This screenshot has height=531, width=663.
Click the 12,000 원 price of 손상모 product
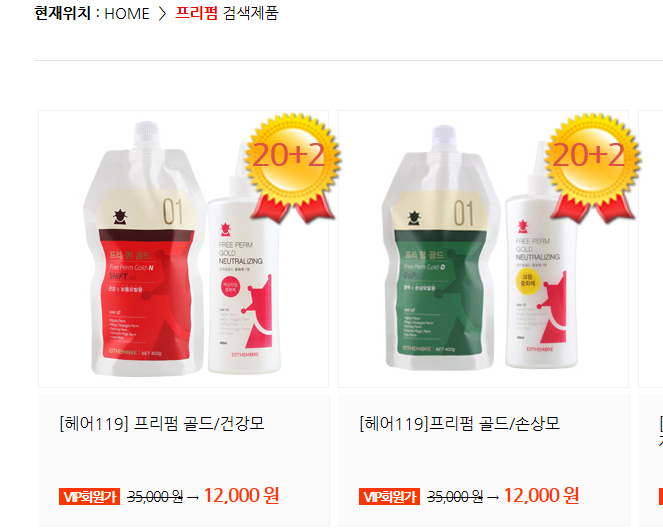(x=541, y=495)
